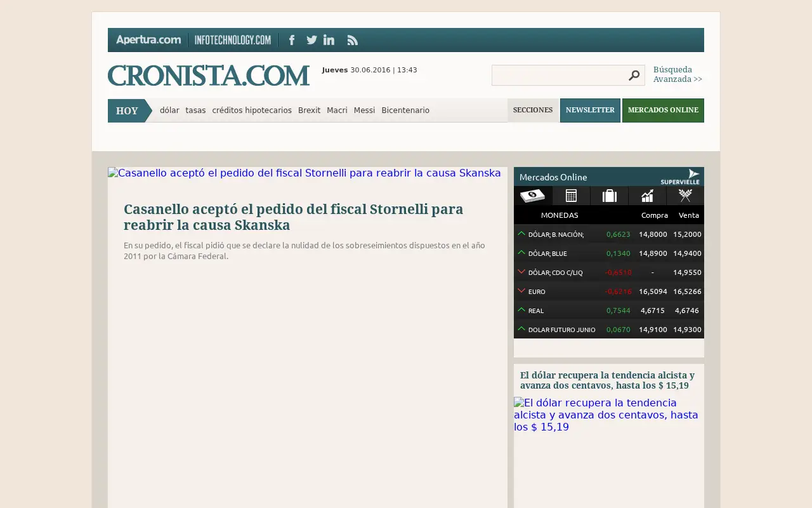
Task: Open the Bicentenario topic
Action: click(405, 110)
